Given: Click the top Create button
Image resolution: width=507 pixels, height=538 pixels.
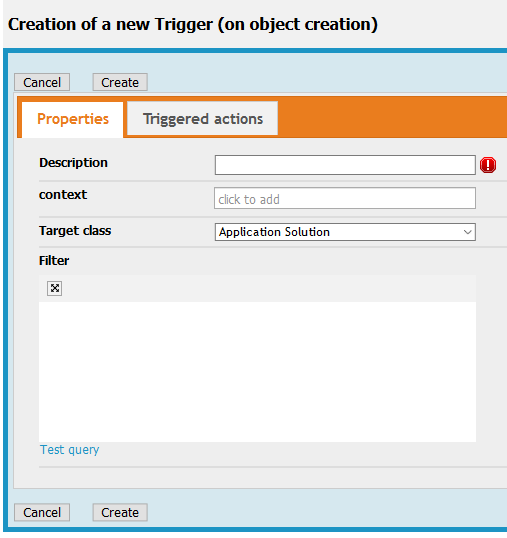Looking at the screenshot, I should tap(120, 82).
